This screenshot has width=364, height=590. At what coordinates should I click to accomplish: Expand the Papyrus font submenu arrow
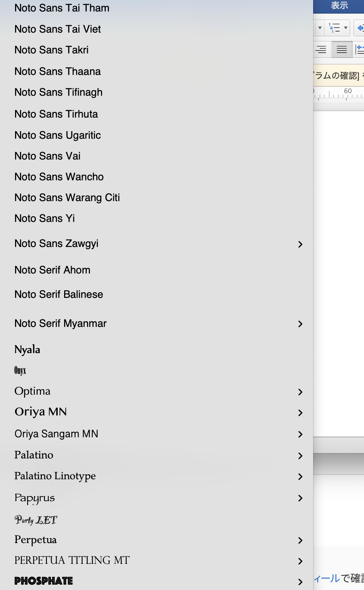[x=300, y=498]
